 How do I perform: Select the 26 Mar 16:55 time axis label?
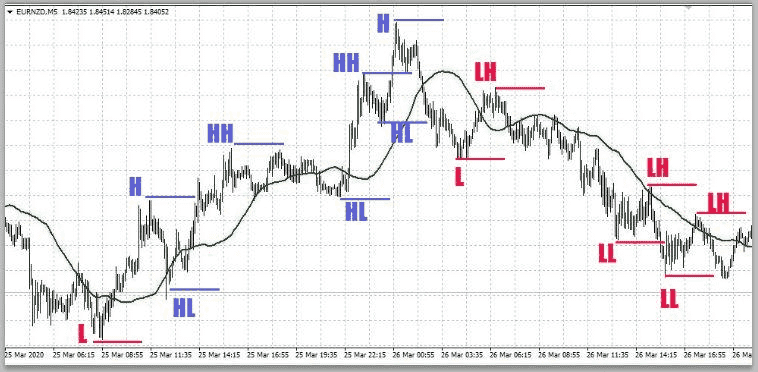coord(705,355)
